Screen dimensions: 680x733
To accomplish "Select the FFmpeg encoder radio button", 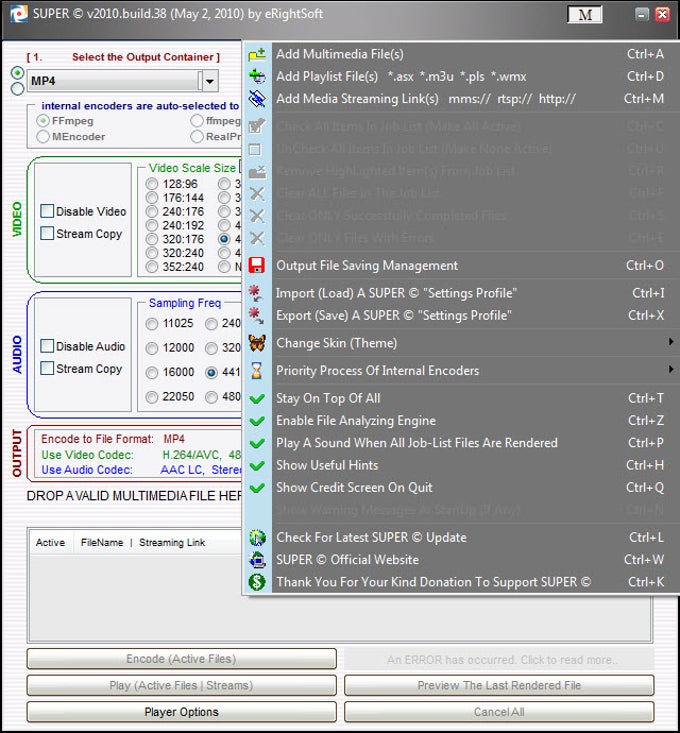I will [x=43, y=121].
